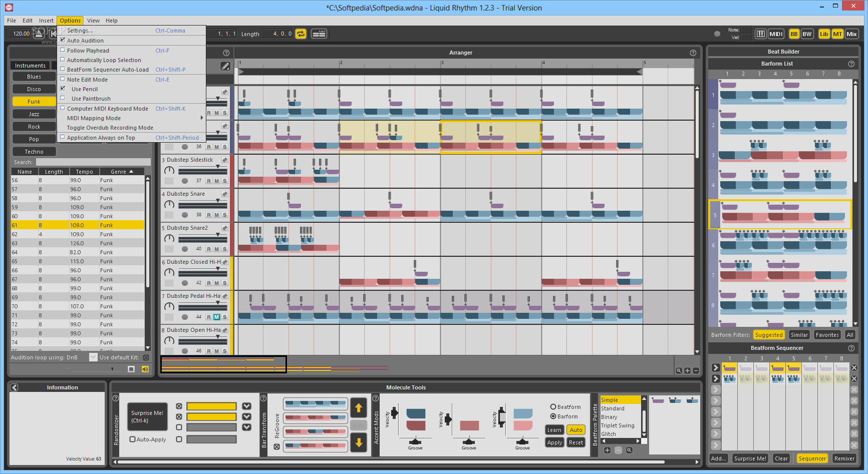Click the Surprise Me! randomizer button
This screenshot has width=868, height=474.
tap(147, 416)
